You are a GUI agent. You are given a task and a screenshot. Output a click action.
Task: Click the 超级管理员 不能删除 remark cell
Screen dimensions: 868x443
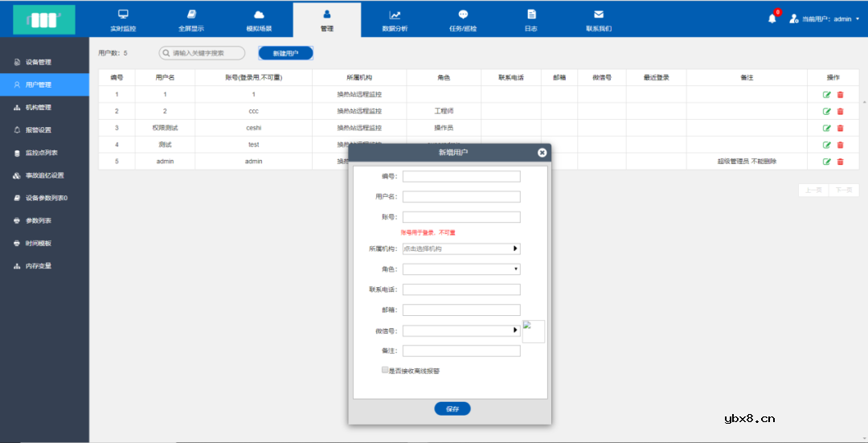[x=747, y=161]
